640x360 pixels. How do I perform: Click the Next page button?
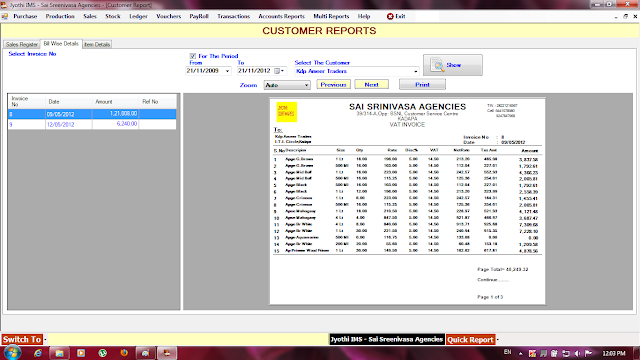(371, 84)
